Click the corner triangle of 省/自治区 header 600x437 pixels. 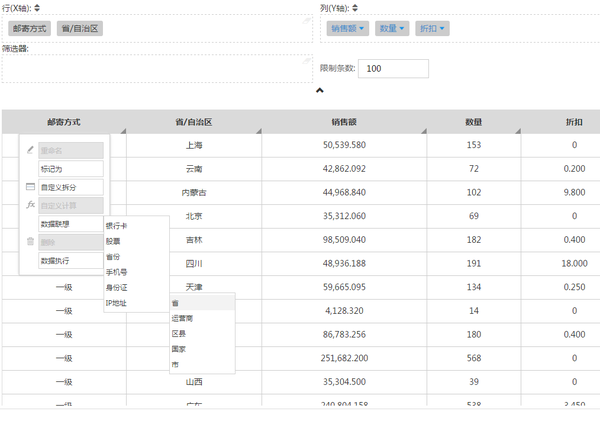259,131
